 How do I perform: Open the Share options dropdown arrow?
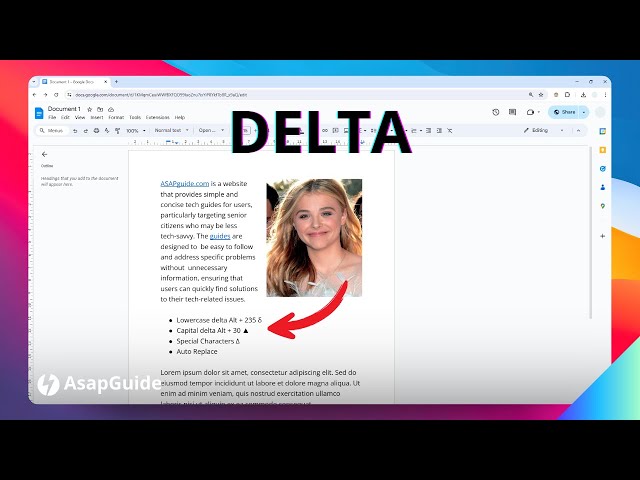[x=584, y=112]
